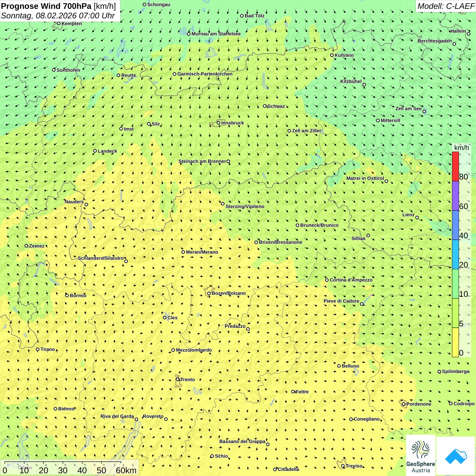Select the Brixen/Bressanone label
The height and width of the screenshot is (476, 476).
click(280, 242)
